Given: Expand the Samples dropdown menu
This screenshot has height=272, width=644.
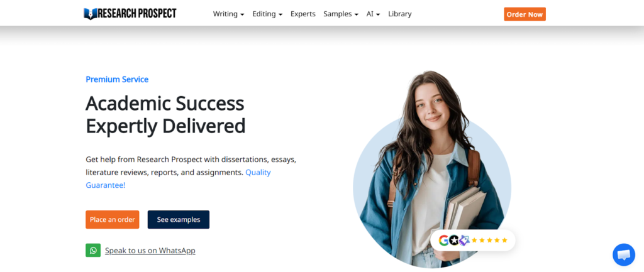Looking at the screenshot, I should (x=341, y=14).
